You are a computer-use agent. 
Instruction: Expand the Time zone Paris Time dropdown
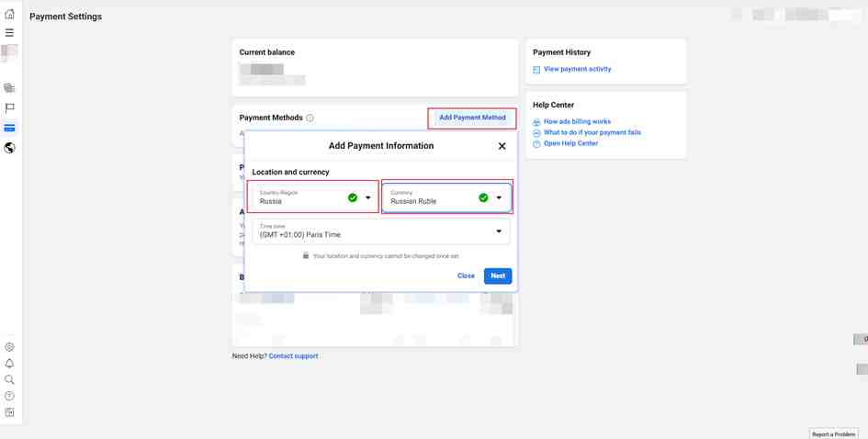(381, 231)
